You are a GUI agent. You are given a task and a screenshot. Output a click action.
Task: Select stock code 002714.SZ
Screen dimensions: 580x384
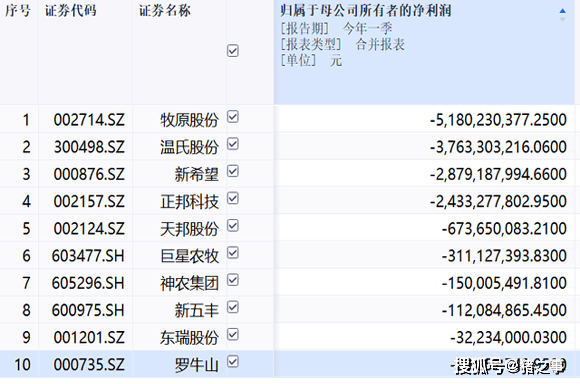89,120
